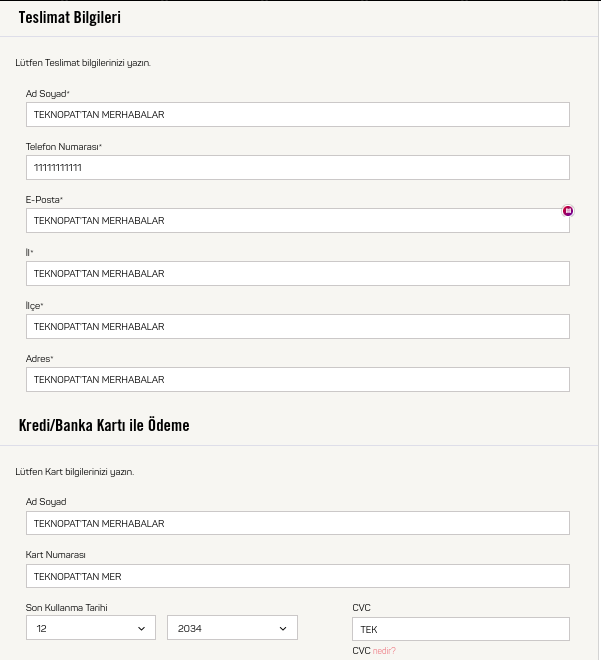Viewport: 601px width, 660px height.
Task: Click the purple badge icon on E-Posta field
Action: 568,211
